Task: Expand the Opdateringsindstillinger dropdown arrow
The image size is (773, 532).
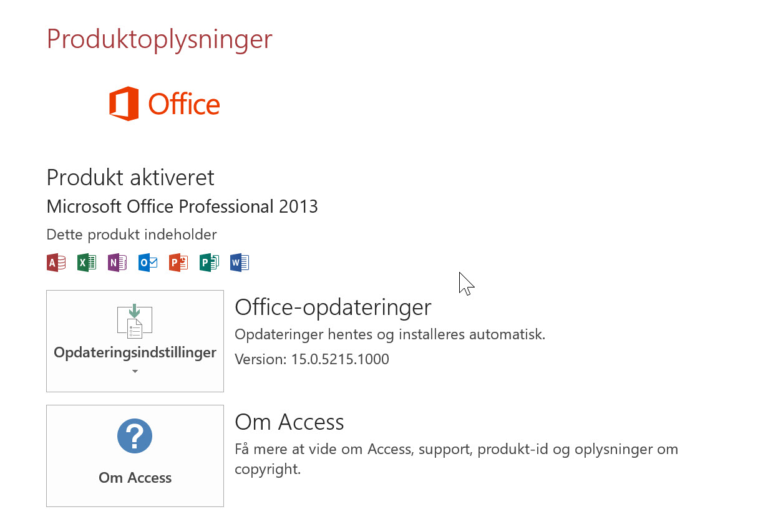Action: [x=135, y=372]
